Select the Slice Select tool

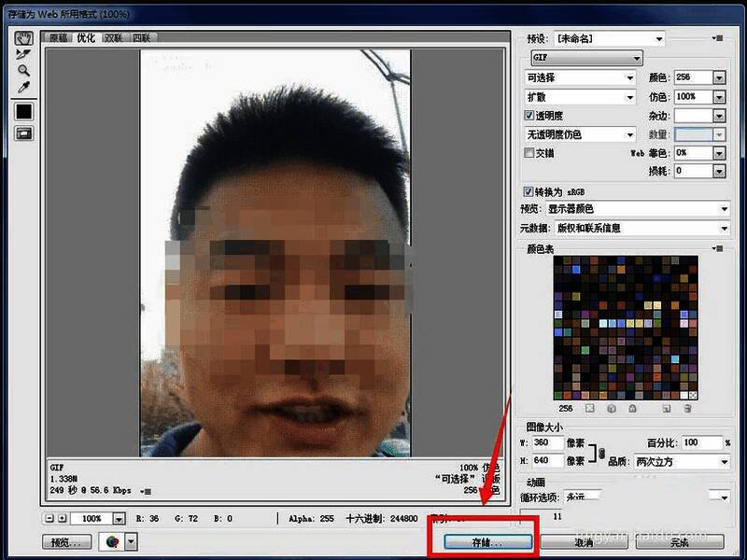coord(23,54)
